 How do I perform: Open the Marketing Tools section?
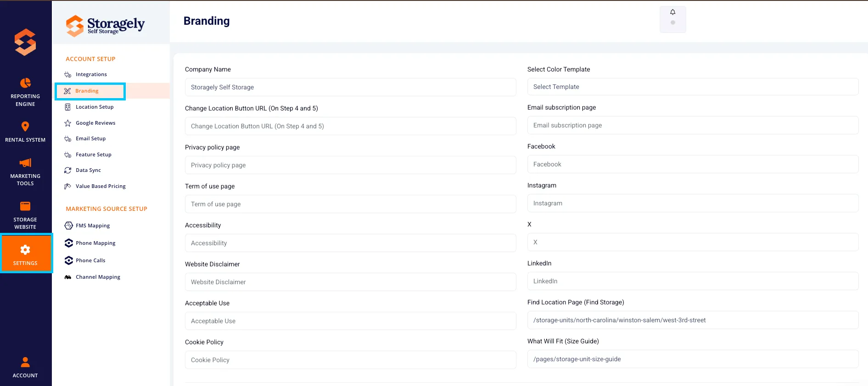[x=25, y=172]
